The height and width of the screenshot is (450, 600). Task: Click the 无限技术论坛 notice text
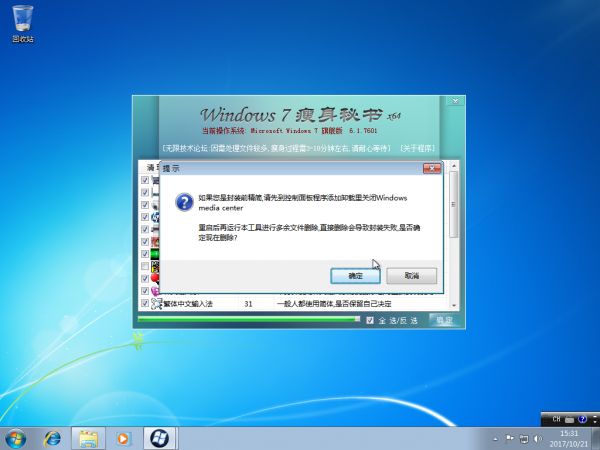pyautogui.click(x=277, y=148)
